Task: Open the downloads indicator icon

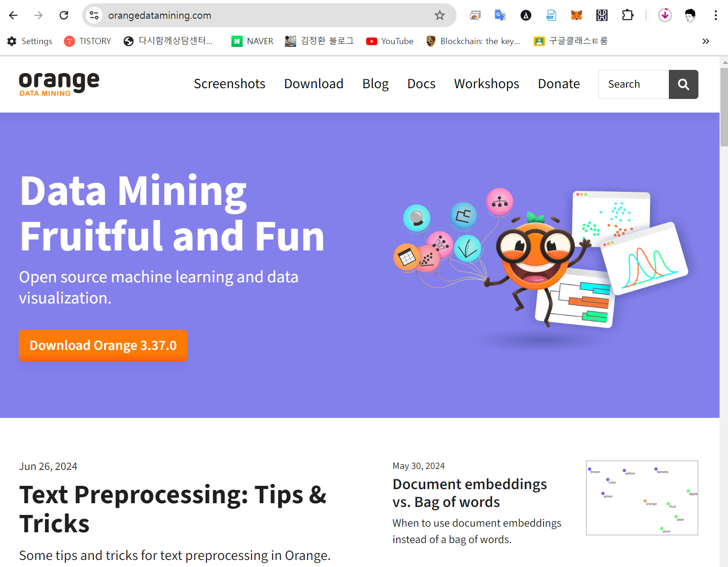Action: click(x=665, y=15)
